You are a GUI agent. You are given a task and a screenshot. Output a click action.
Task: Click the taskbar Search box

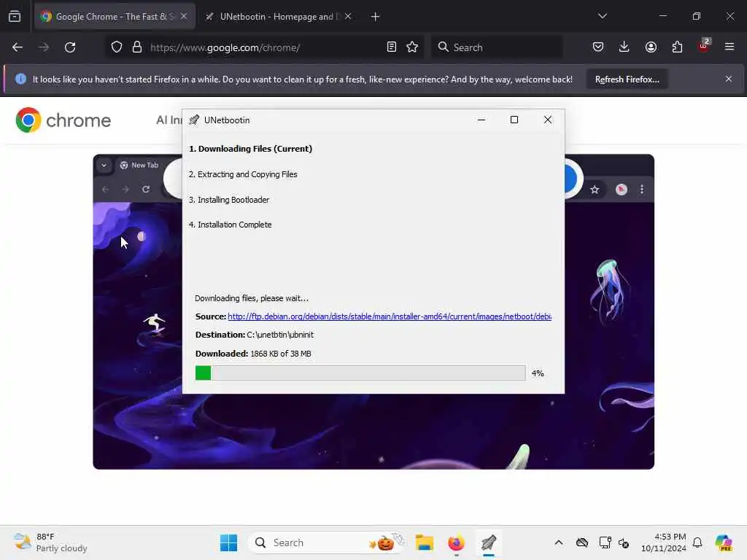tap(327, 542)
